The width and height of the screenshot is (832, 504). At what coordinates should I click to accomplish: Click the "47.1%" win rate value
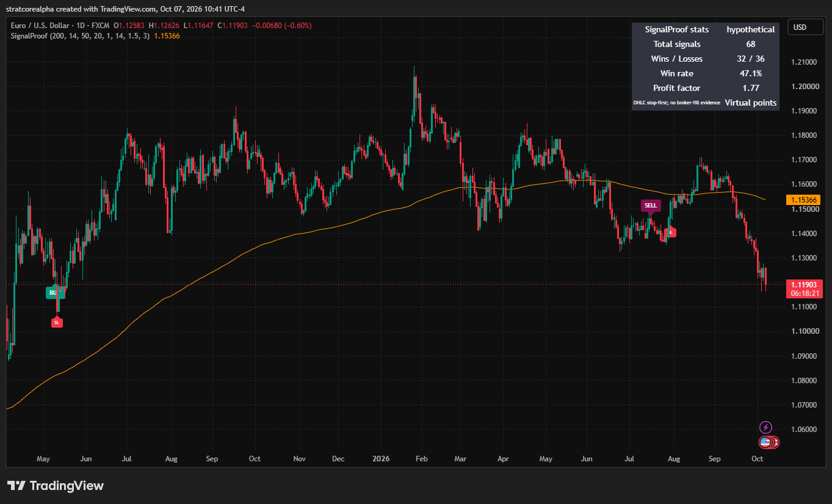(x=751, y=73)
